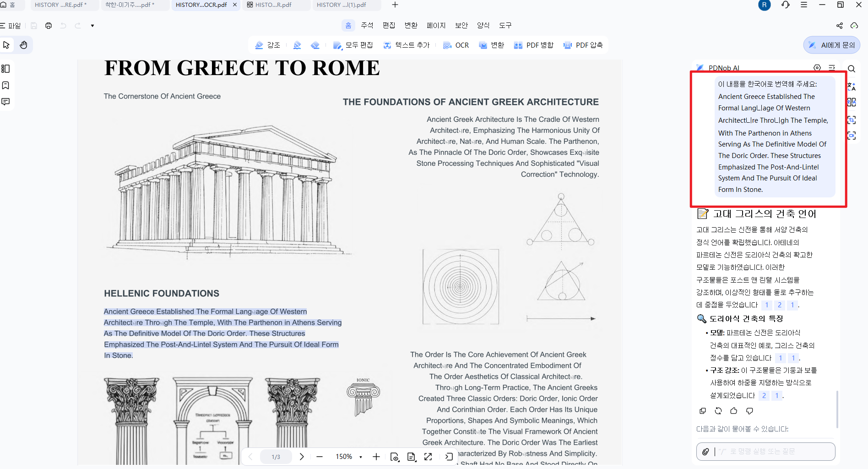The image size is (868, 469).
Task: Open the side-by-side translation compare icon
Action: [x=852, y=102]
